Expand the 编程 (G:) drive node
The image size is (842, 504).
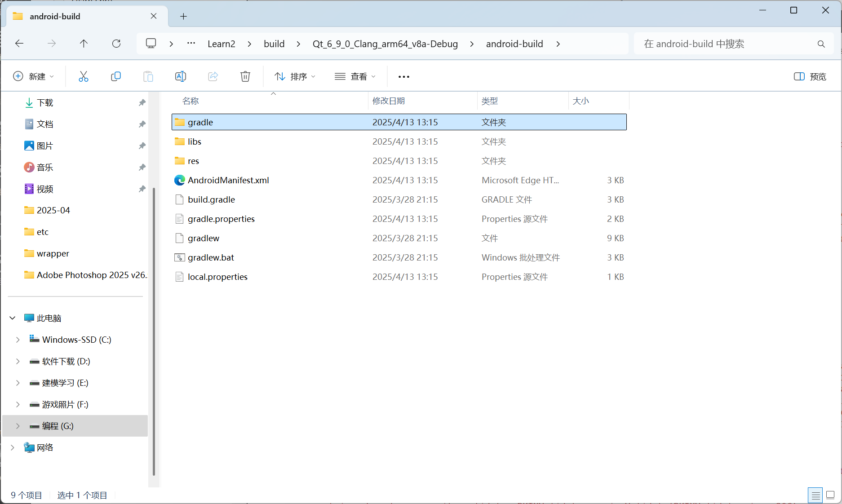18,426
